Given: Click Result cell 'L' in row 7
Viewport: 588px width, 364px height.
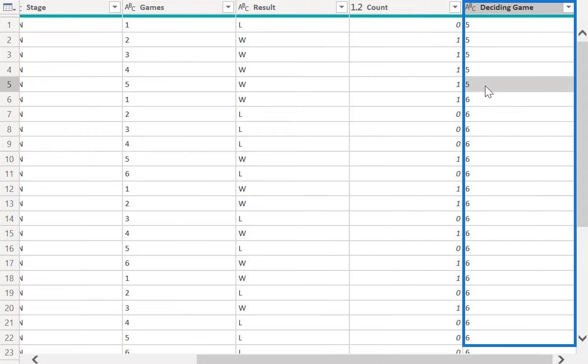Looking at the screenshot, I should (293, 114).
